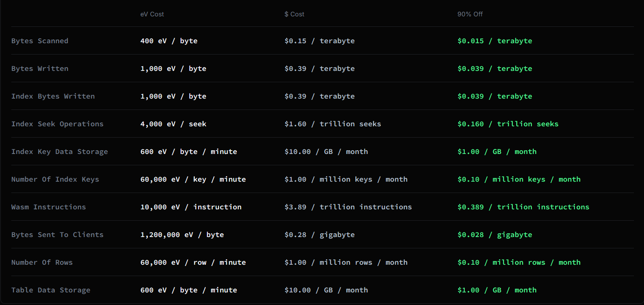This screenshot has height=305, width=644.
Task: Click the eV Cost column header
Action: tap(152, 14)
